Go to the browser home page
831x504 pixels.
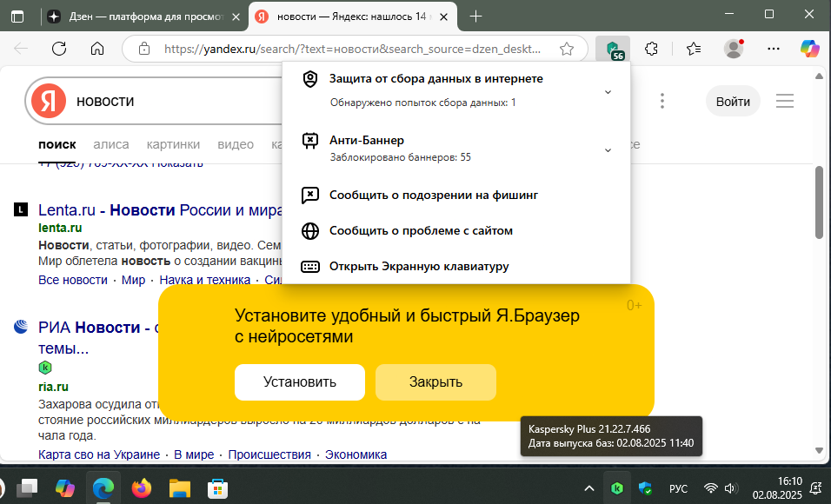97,50
